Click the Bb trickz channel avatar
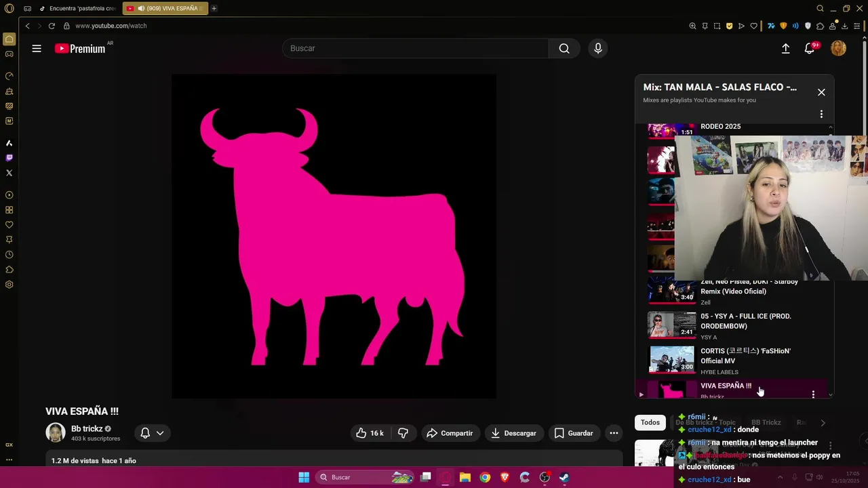The image size is (868, 488). [56, 432]
